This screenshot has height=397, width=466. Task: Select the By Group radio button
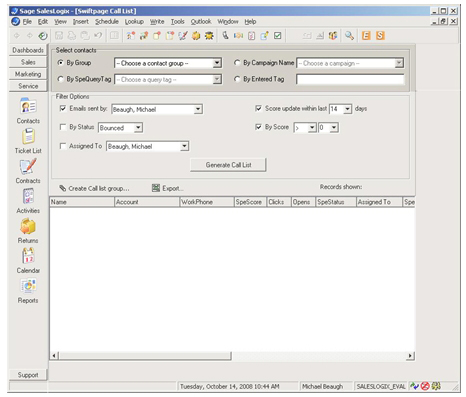60,63
